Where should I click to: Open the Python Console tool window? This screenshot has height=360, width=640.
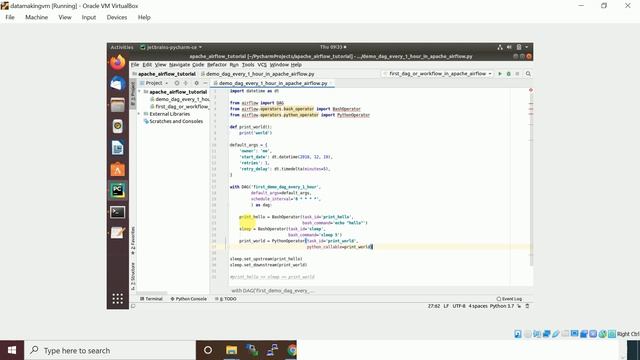point(188,299)
